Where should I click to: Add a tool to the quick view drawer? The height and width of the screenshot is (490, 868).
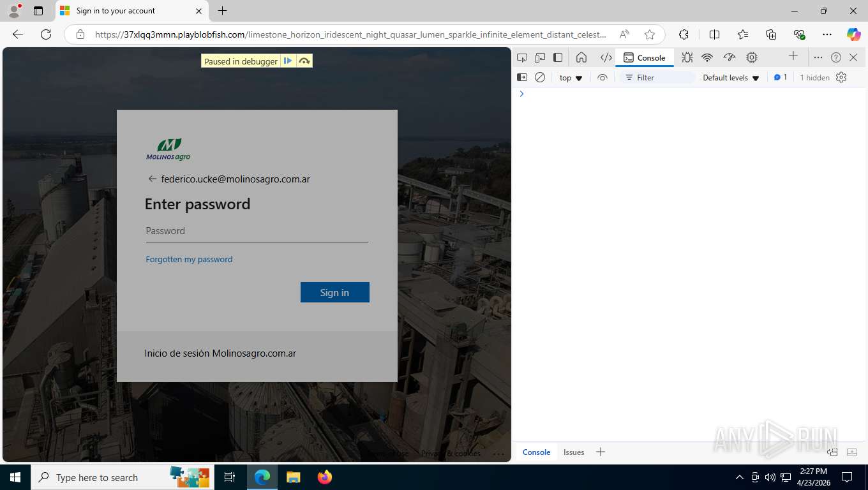tap(601, 452)
